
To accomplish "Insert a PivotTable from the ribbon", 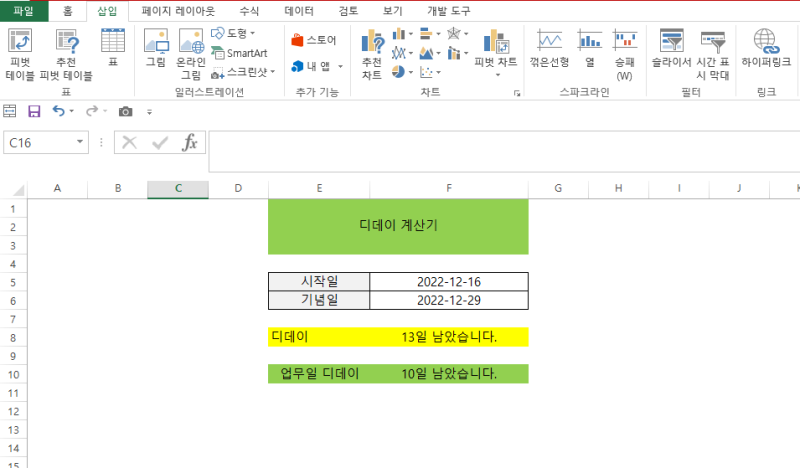I will (20, 54).
